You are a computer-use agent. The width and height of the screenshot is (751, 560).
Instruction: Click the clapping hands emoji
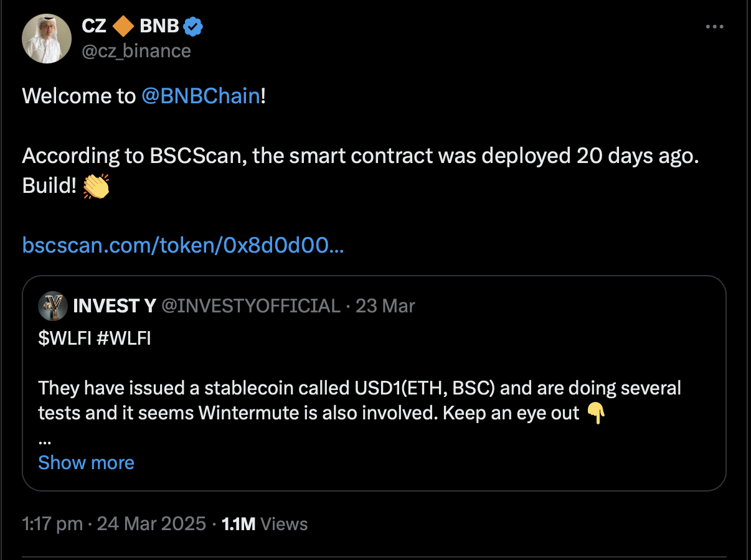click(97, 186)
